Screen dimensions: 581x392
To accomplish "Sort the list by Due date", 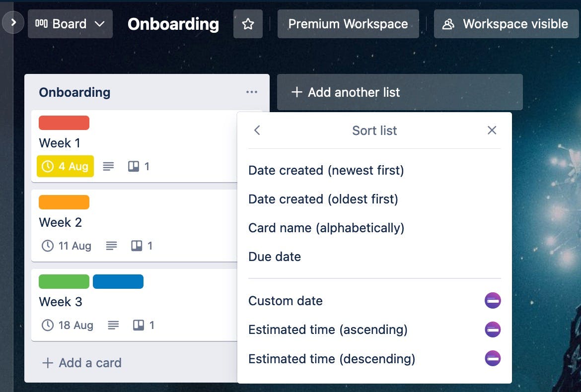I will [x=275, y=257].
